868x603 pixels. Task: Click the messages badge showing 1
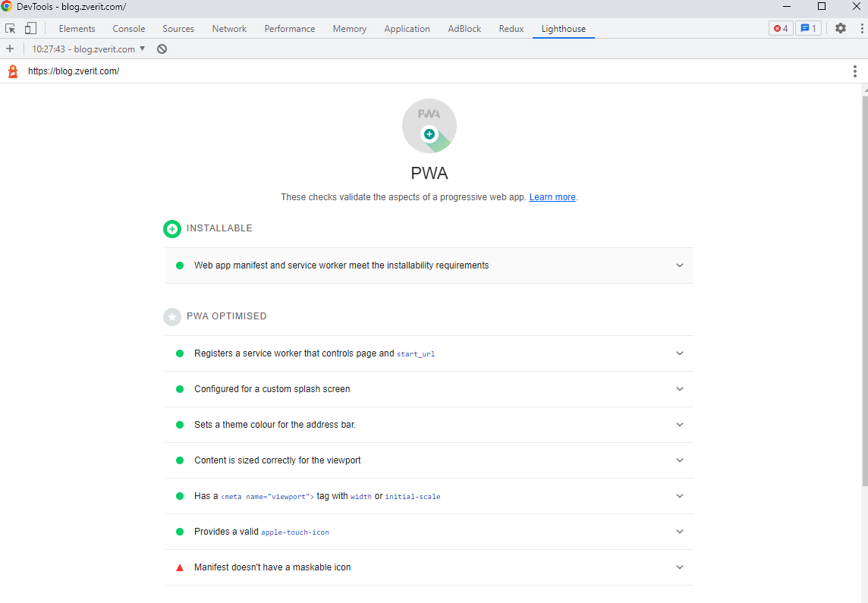pos(808,28)
